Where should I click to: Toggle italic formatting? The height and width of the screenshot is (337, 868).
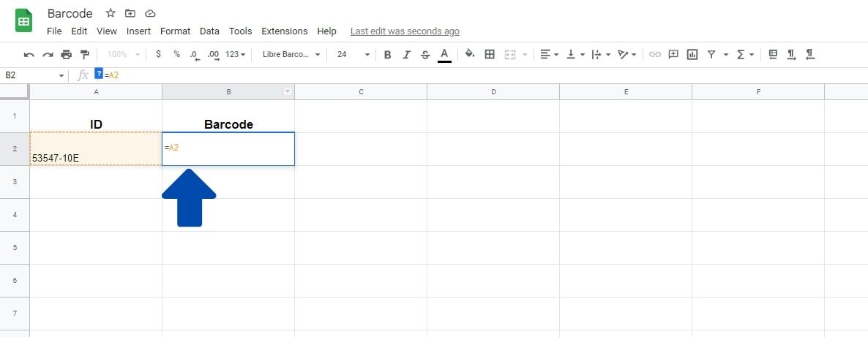(x=406, y=54)
